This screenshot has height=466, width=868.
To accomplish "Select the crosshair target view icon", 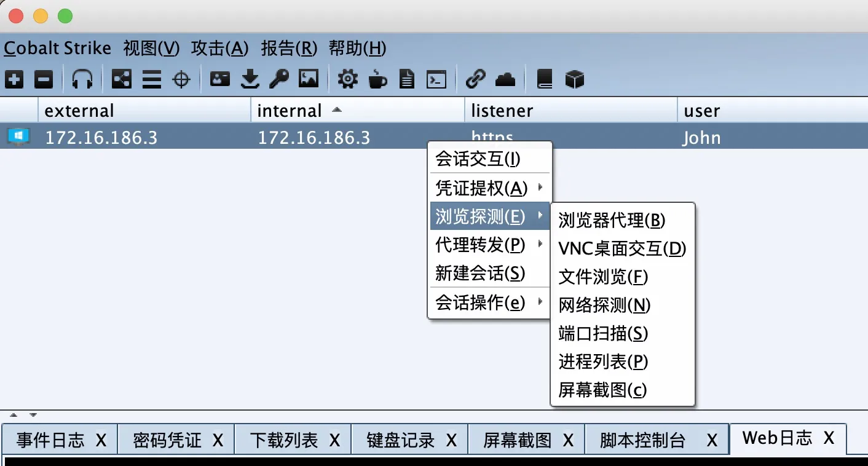I will coord(181,79).
